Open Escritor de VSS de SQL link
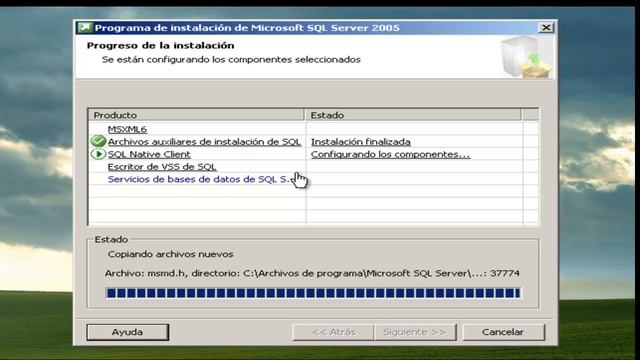This screenshot has height=360, width=640. pyautogui.click(x=162, y=167)
